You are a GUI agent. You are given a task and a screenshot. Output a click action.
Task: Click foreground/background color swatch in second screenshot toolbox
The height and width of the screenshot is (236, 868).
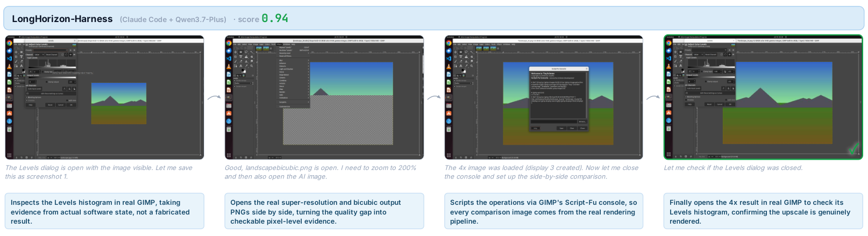point(244,71)
